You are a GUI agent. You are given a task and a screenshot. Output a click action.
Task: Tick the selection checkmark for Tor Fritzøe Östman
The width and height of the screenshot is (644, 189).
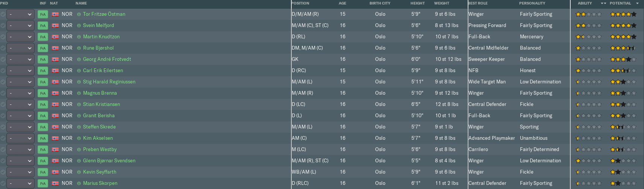(3, 14)
